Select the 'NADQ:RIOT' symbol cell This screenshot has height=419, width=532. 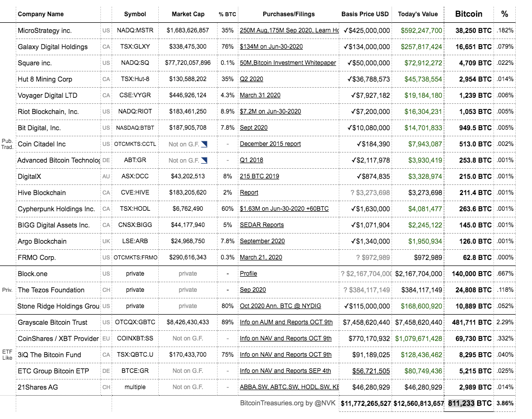(x=135, y=111)
